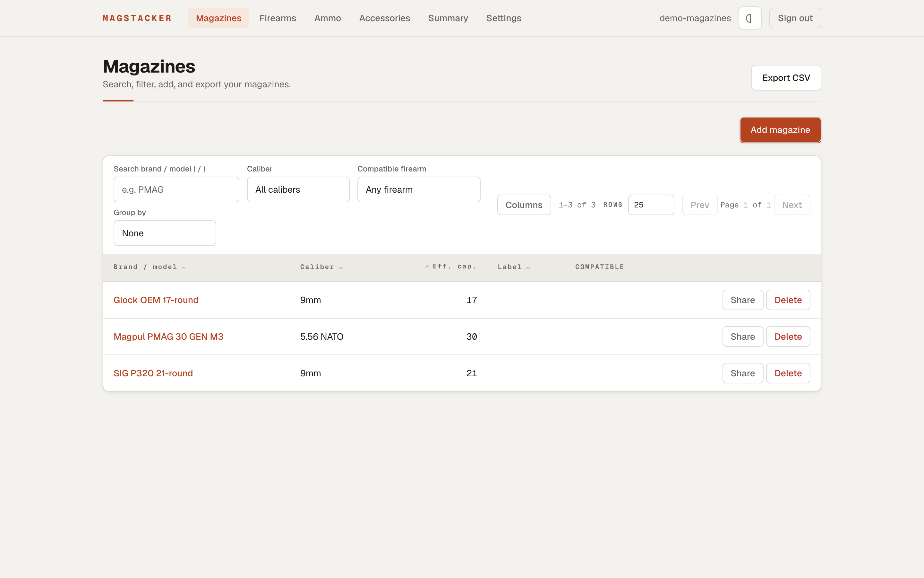The height and width of the screenshot is (578, 924).
Task: Click the demo-magazines account name
Action: click(x=695, y=18)
